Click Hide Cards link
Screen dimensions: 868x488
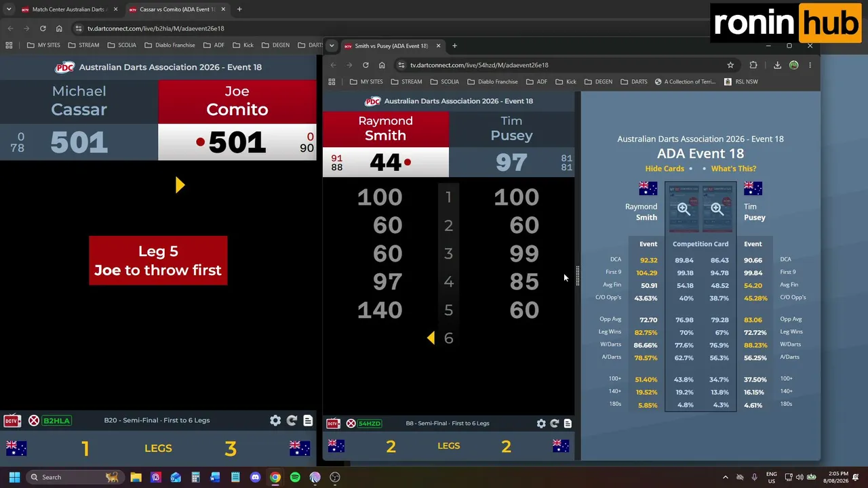click(x=665, y=169)
